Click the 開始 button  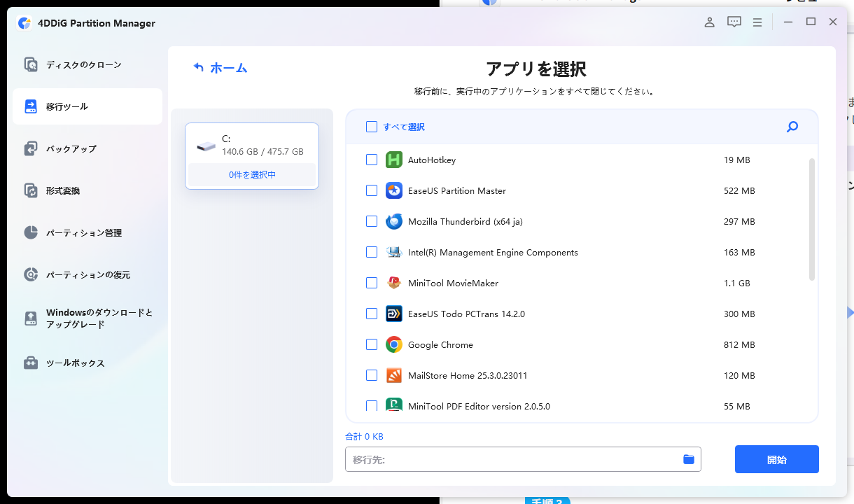pos(777,459)
